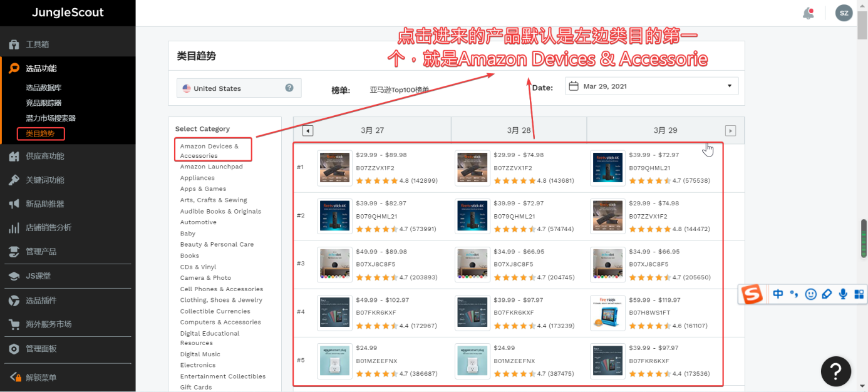Select the Amazon Devices & Accessories category
The height and width of the screenshot is (392, 868).
[209, 151]
